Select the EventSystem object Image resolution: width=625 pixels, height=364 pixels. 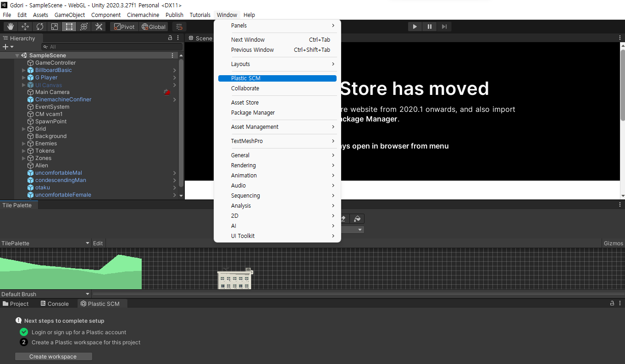point(52,107)
